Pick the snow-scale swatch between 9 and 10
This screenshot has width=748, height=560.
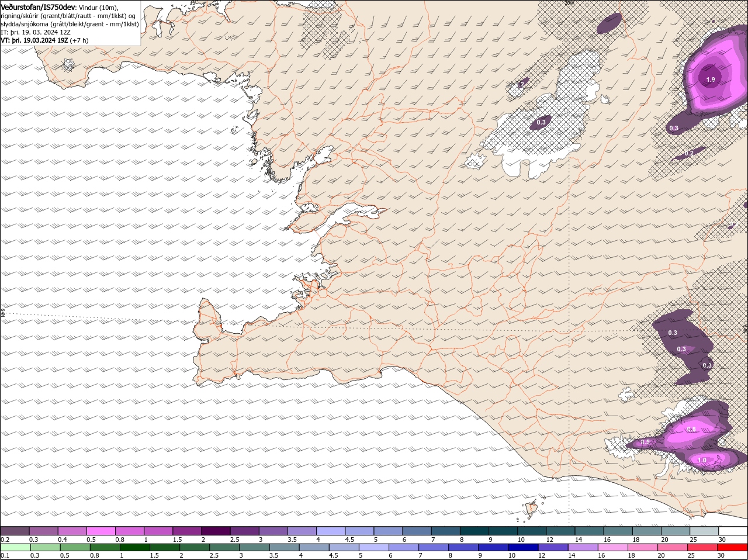point(503,531)
